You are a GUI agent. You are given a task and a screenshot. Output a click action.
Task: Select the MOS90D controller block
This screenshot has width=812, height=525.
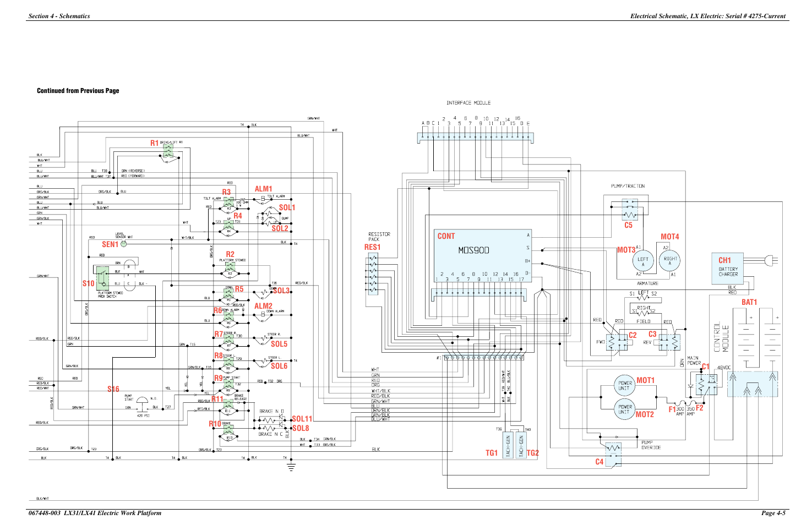(483, 256)
